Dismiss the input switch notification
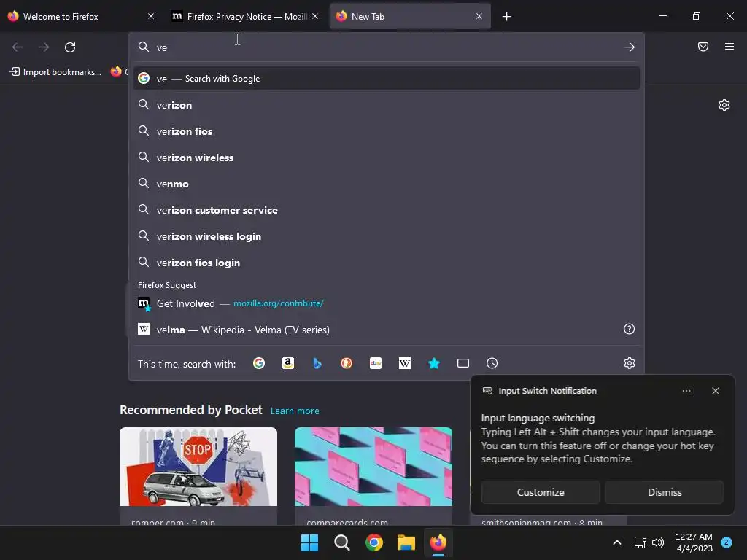747x560 pixels. click(665, 492)
